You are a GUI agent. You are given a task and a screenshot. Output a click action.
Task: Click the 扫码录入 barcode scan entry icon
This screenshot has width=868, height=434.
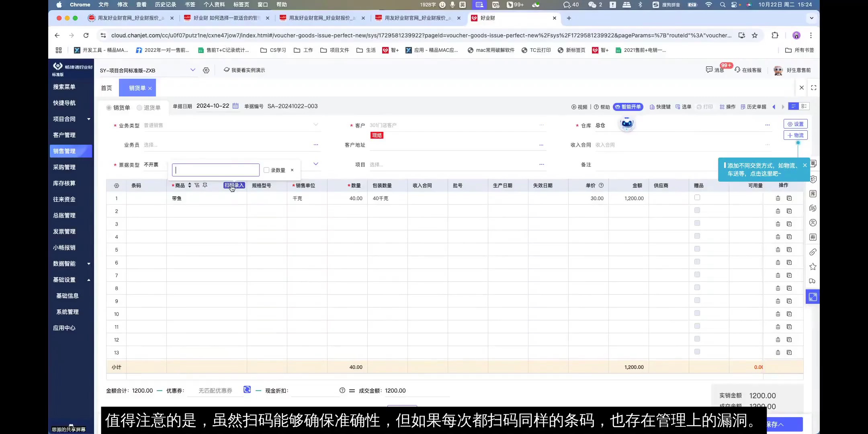tap(234, 185)
